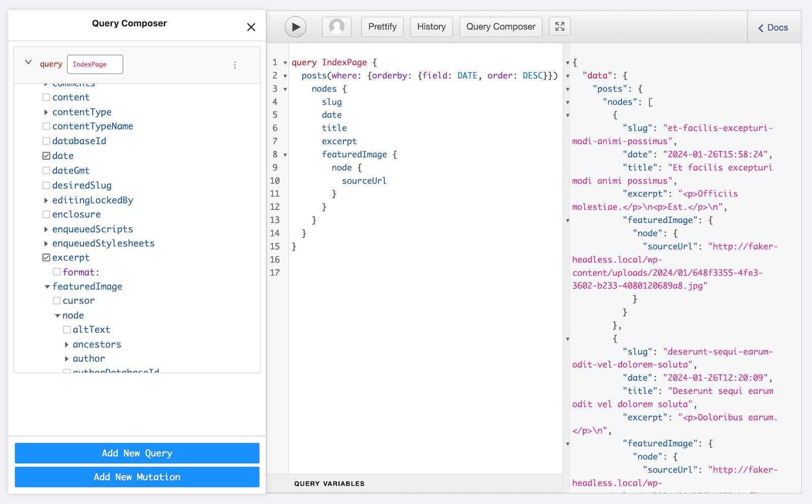Collapse the query IndexPage tree

tap(28, 62)
